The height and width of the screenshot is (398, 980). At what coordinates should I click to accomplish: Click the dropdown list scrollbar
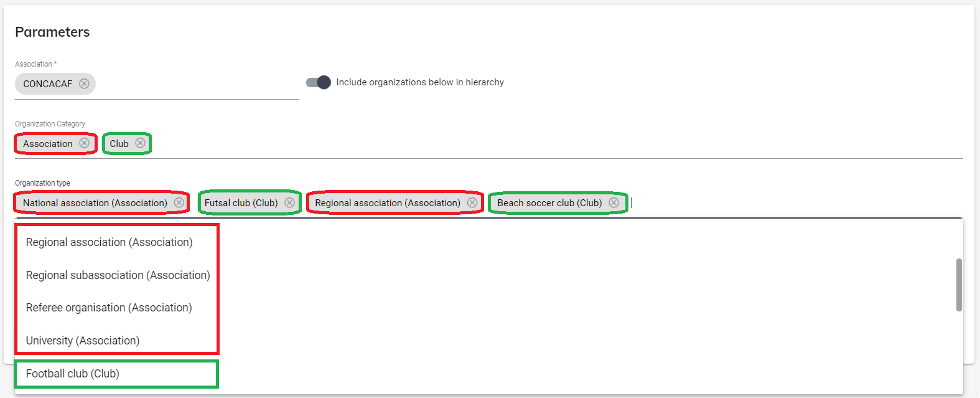(959, 285)
